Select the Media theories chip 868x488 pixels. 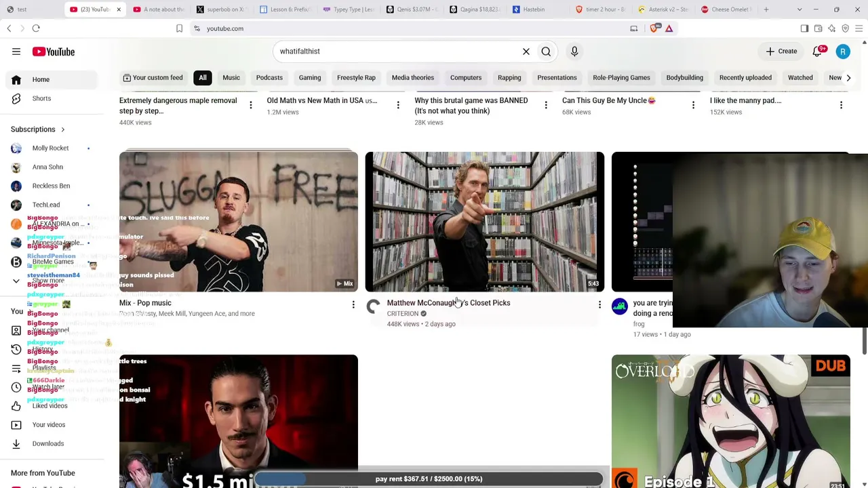click(413, 78)
